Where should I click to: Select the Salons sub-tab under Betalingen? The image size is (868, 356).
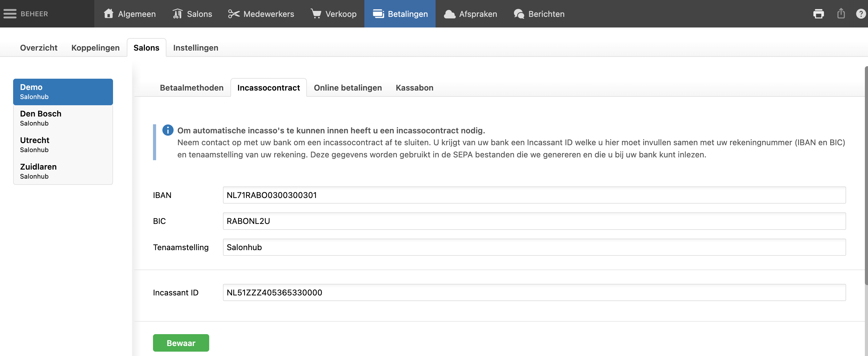pos(146,48)
